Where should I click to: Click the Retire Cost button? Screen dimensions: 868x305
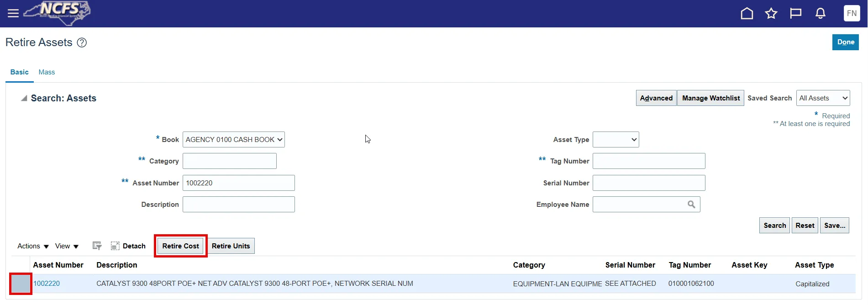[x=181, y=246]
